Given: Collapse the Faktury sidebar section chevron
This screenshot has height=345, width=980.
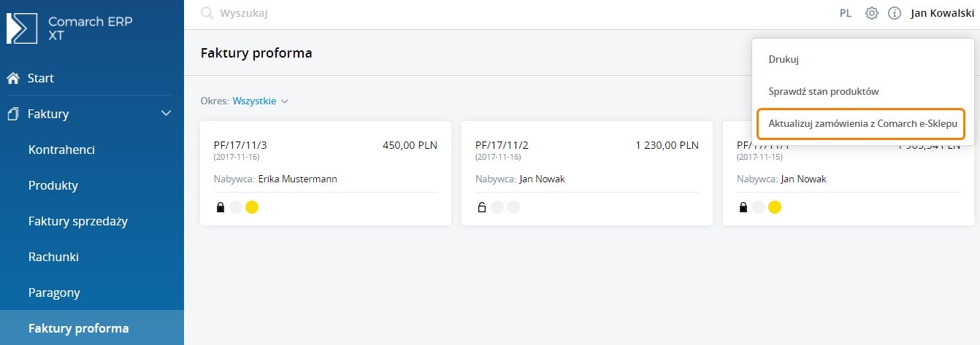Looking at the screenshot, I should click(166, 114).
